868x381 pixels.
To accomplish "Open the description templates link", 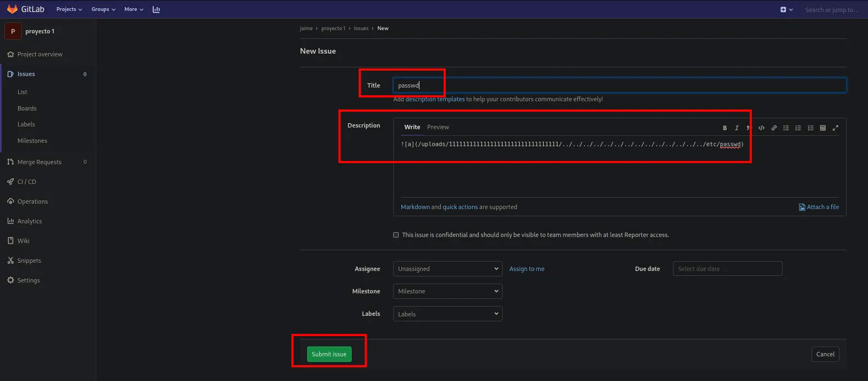I will [435, 99].
